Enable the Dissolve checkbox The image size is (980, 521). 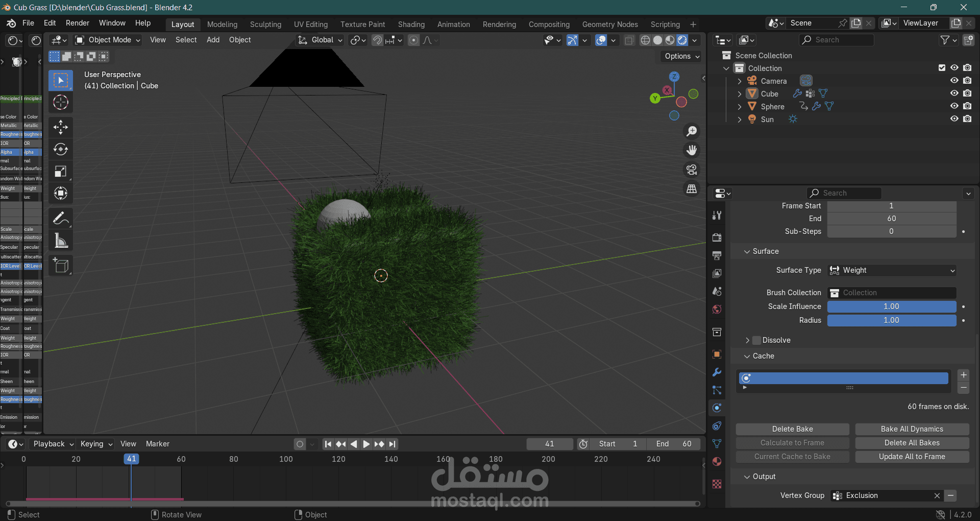[756, 340]
